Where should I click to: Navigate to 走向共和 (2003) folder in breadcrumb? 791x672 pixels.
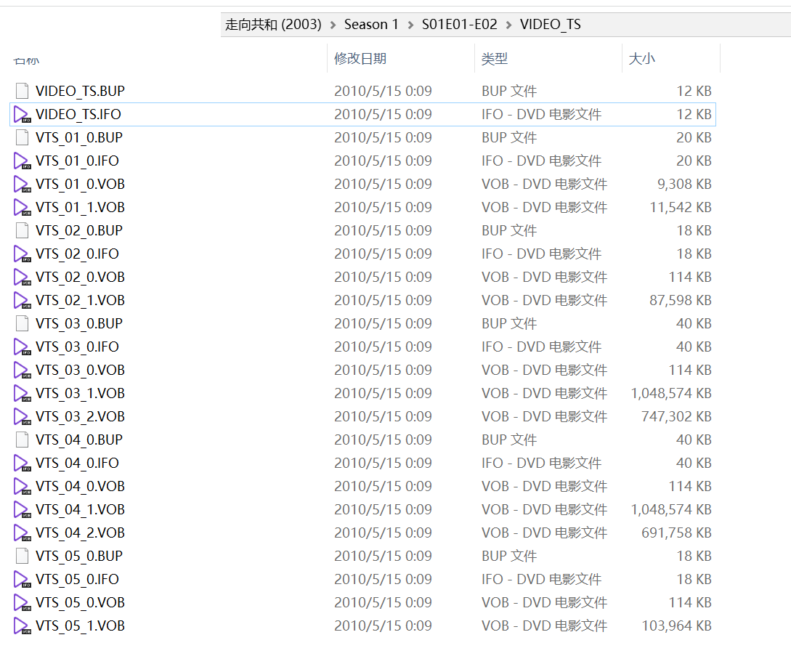pos(273,24)
